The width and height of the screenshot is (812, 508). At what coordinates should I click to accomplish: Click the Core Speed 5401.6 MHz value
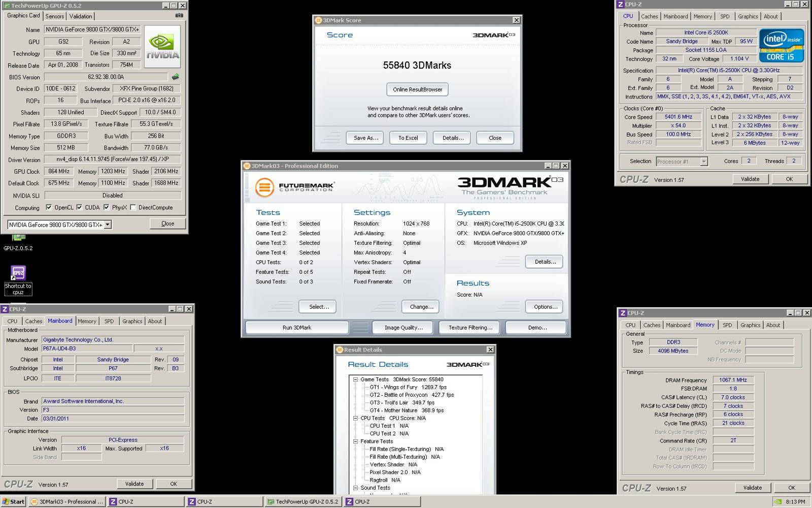pos(678,117)
